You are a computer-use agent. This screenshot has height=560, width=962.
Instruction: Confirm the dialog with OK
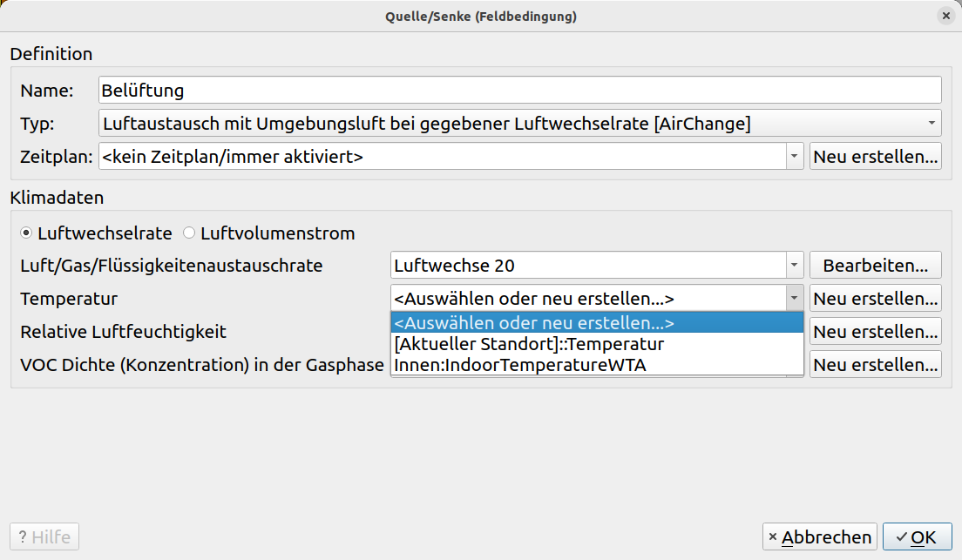click(917, 537)
